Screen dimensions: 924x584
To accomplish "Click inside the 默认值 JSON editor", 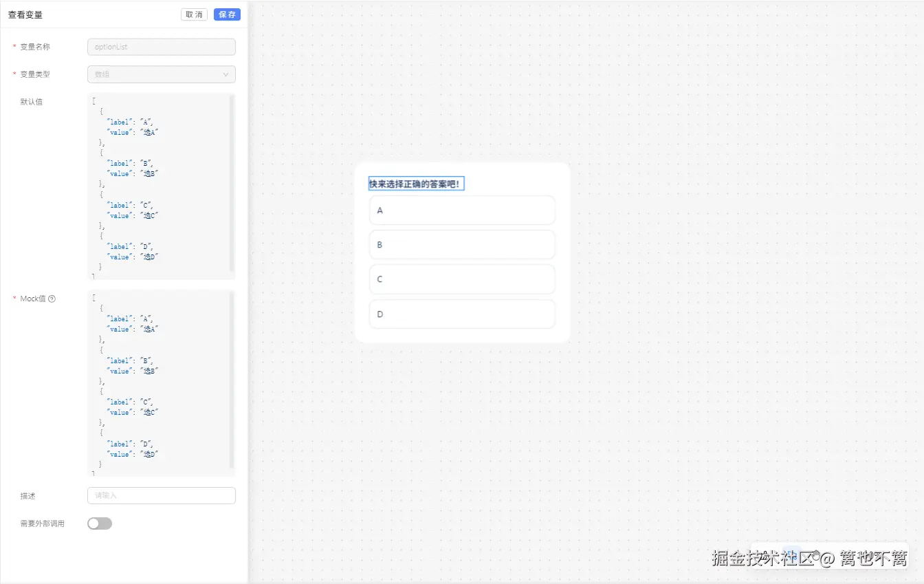I will (162, 186).
